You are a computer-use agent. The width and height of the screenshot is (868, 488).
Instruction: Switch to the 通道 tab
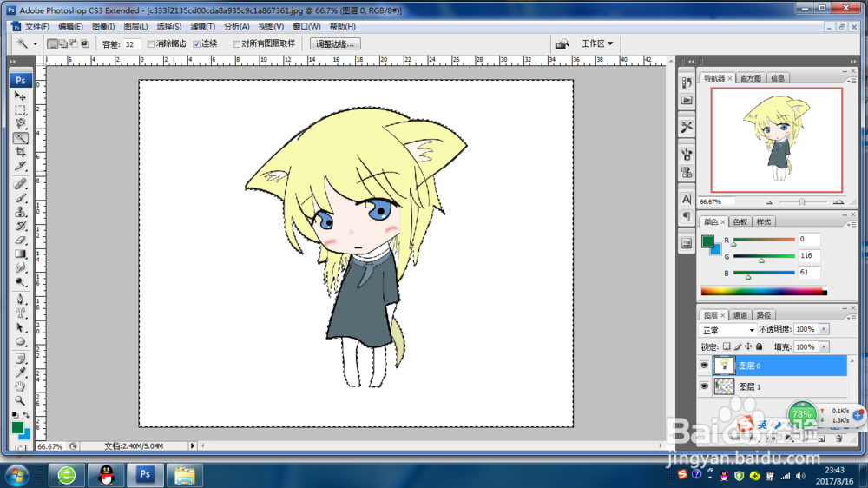[x=740, y=315]
